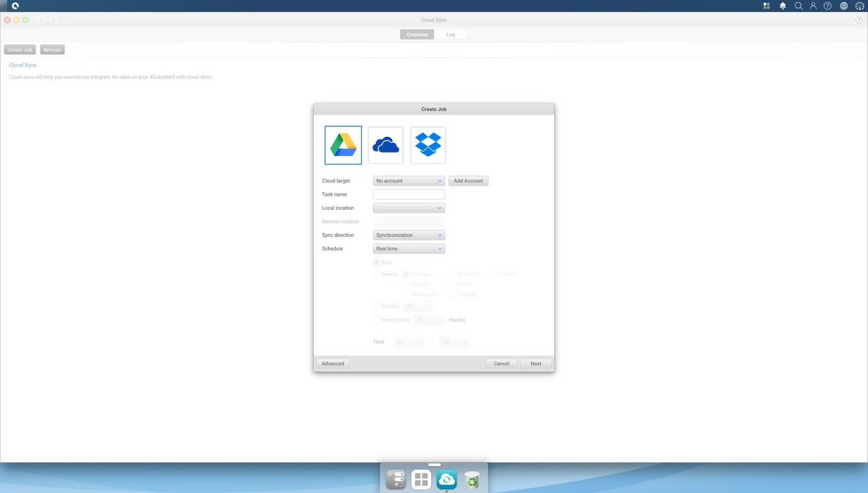The image size is (868, 493).
Task: Open language globe icon in top bar
Action: click(844, 6)
